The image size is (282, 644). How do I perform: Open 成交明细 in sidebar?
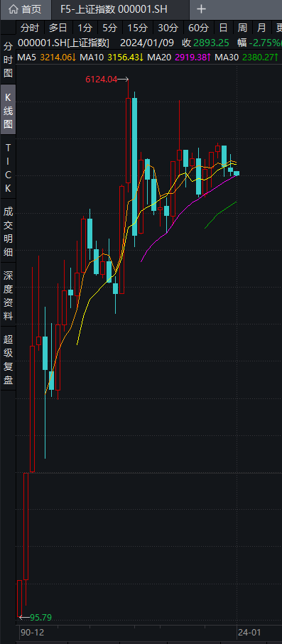coord(9,231)
